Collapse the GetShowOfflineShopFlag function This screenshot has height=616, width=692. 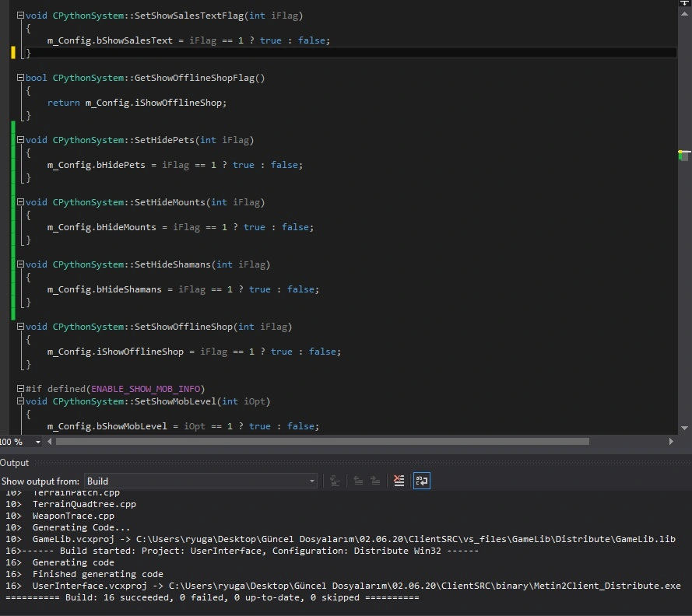[20, 78]
